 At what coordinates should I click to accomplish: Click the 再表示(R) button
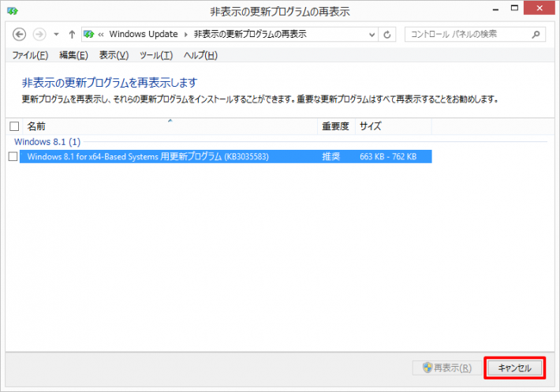[x=447, y=368]
